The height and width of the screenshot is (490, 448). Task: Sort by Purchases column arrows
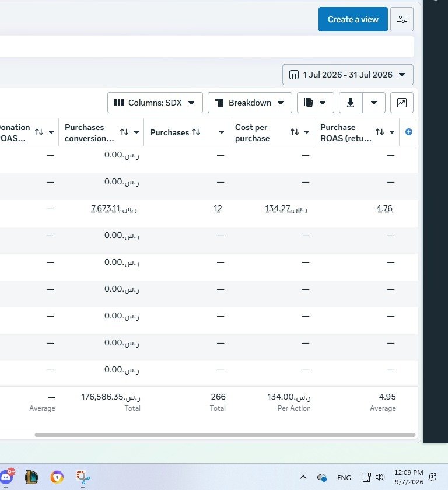(x=196, y=132)
